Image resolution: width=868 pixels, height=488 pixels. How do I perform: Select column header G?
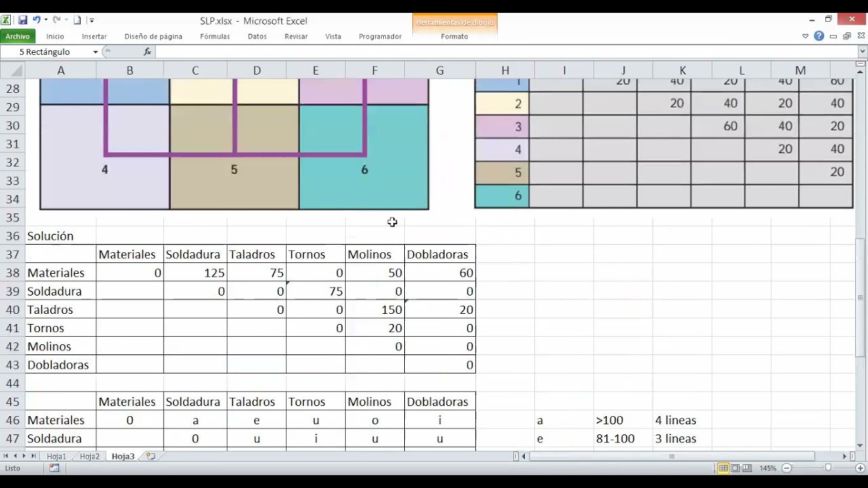click(440, 70)
